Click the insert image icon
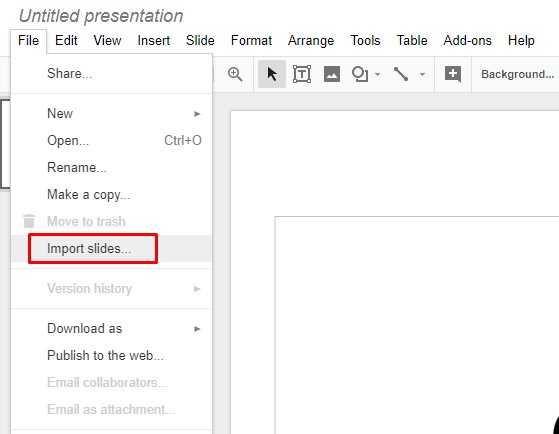This screenshot has width=559, height=434. click(332, 74)
